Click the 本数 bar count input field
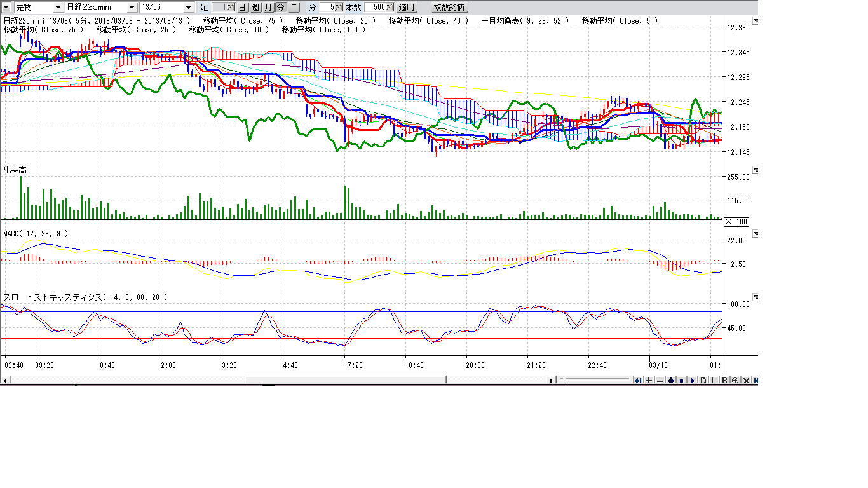Viewport: 868px width, 488px height. [375, 8]
